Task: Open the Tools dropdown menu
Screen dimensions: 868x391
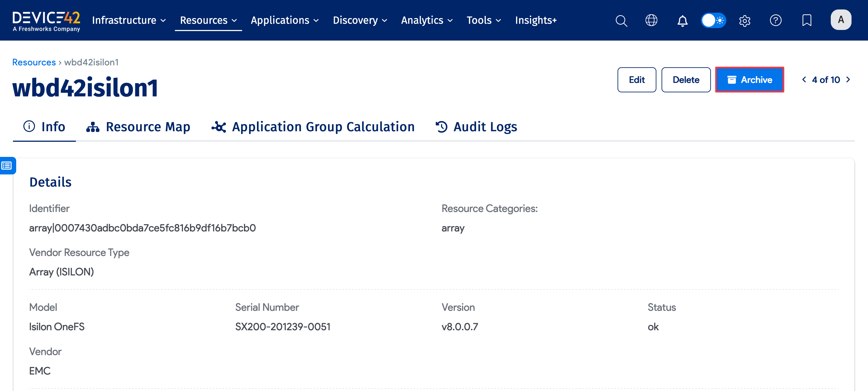Action: (483, 20)
